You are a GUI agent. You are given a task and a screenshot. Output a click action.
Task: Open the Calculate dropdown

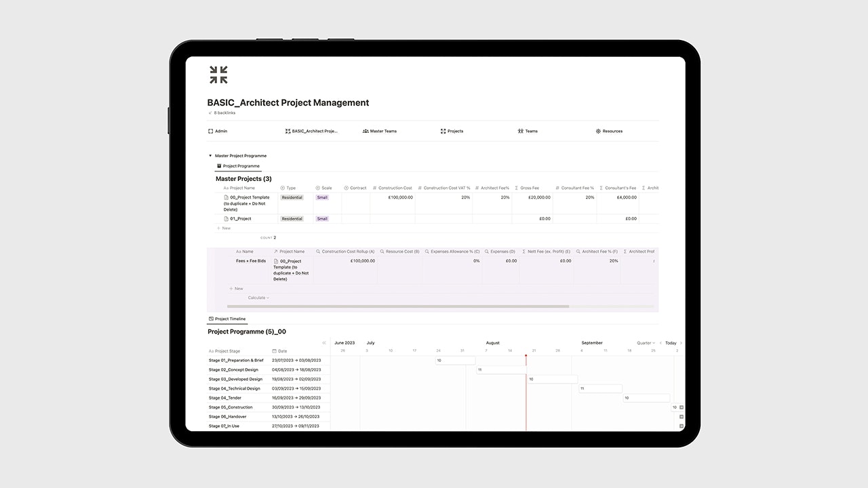[x=258, y=298]
